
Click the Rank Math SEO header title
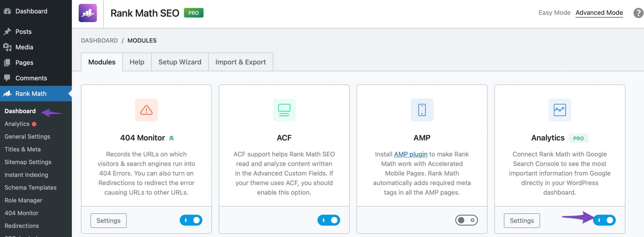click(x=145, y=13)
